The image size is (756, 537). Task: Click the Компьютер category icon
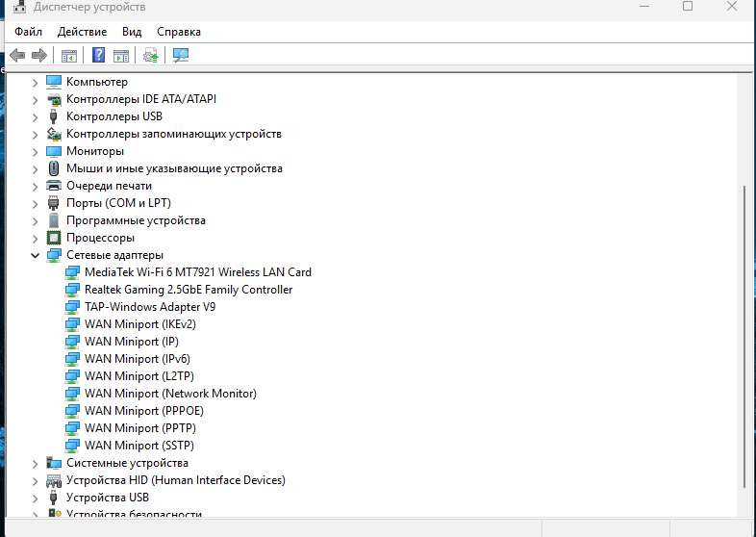point(54,82)
